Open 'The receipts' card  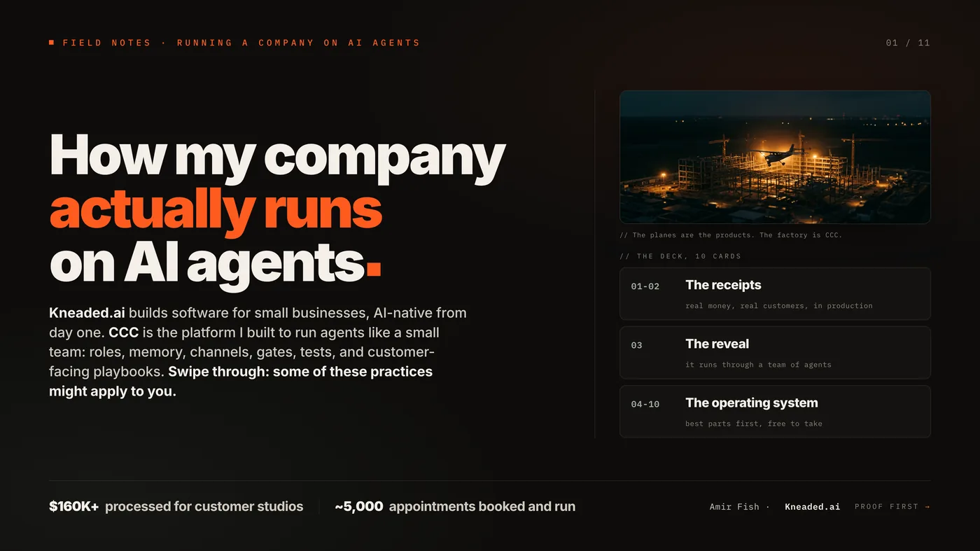tap(775, 294)
